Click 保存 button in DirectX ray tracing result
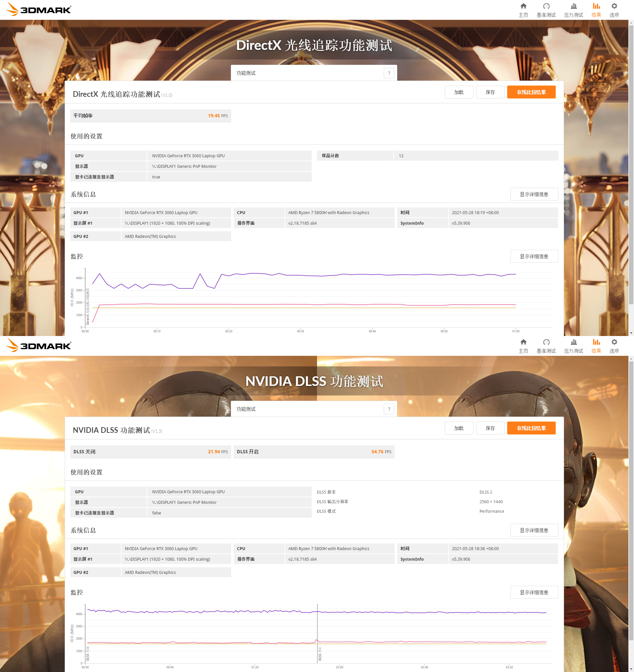 [490, 92]
